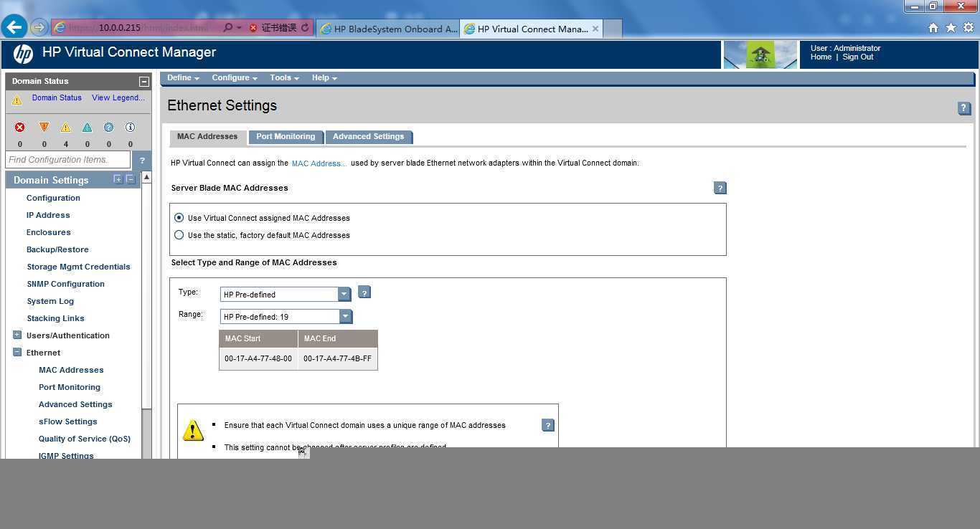Click the help icon next to the Type dropdown

[364, 292]
